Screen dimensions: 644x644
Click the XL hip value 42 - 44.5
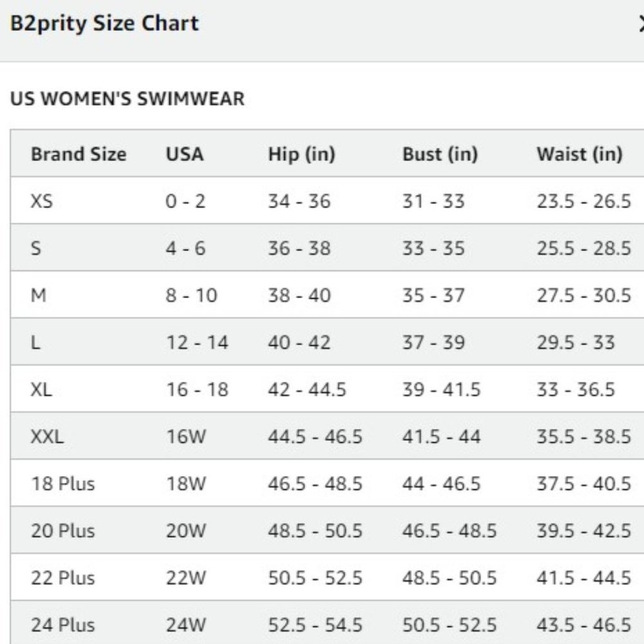click(307, 390)
